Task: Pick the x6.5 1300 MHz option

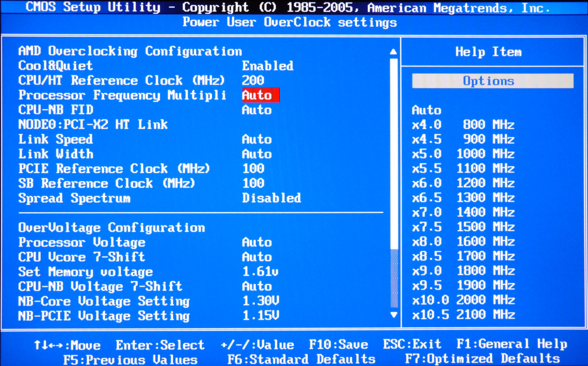Action: click(x=463, y=198)
